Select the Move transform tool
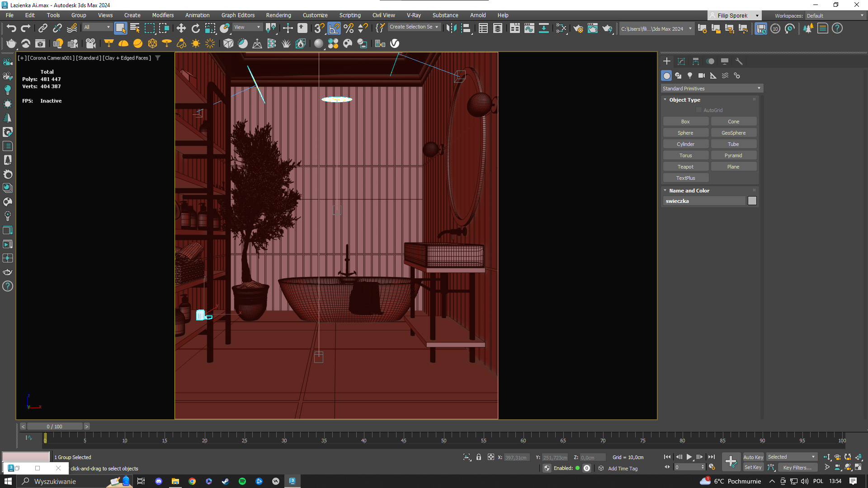Image resolution: width=868 pixels, height=488 pixels. pyautogui.click(x=181, y=28)
